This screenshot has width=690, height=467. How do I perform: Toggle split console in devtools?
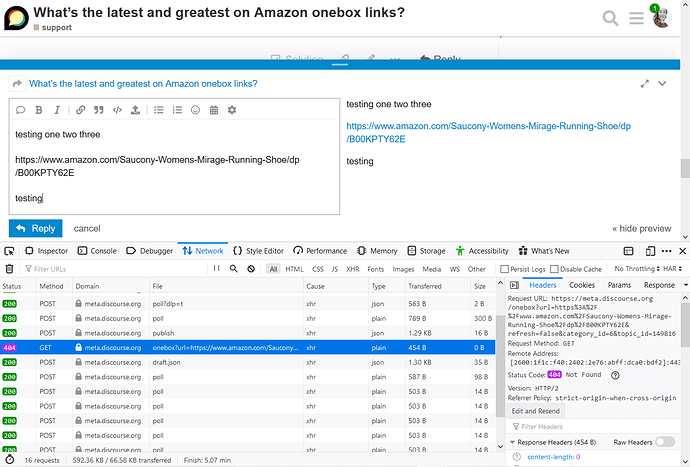coord(628,251)
